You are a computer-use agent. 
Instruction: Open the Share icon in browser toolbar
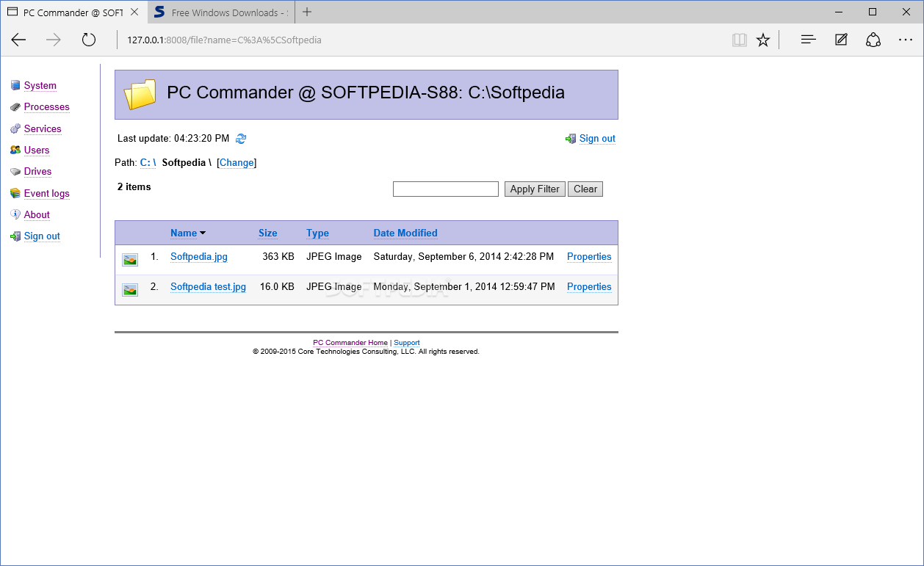tap(873, 40)
